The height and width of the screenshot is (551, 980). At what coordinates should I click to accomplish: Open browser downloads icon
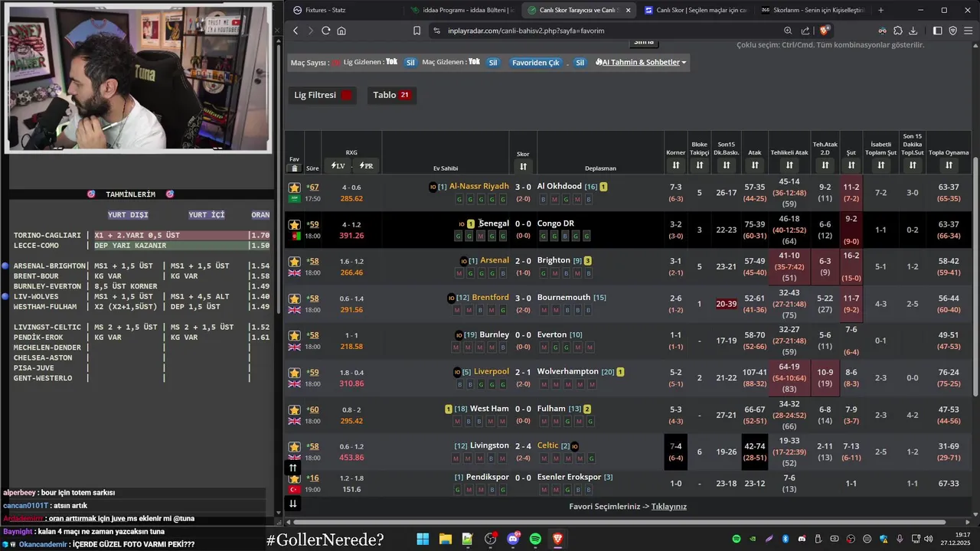pos(913,31)
